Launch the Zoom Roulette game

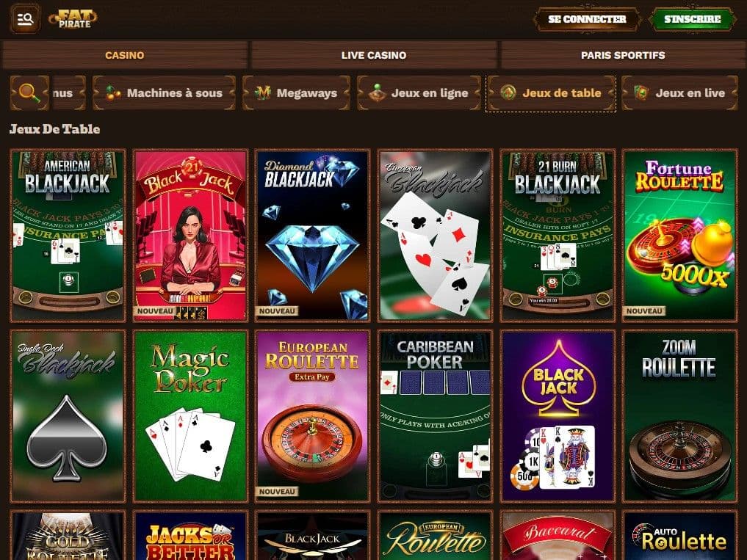coord(680,416)
